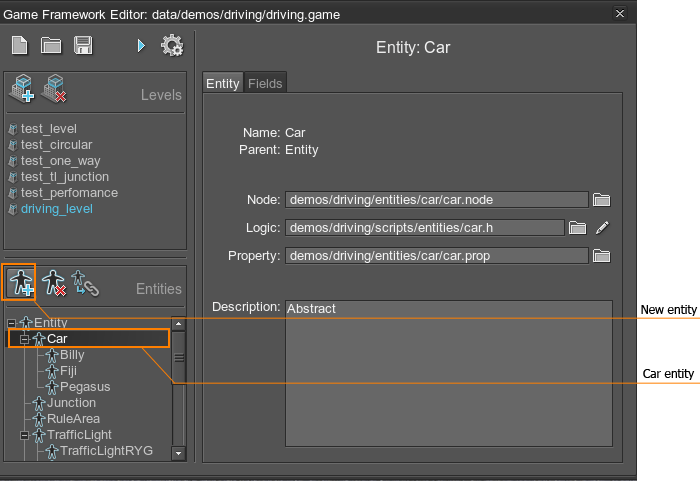
Task: Collapse the TrafficLight tree node
Action: tap(25, 435)
